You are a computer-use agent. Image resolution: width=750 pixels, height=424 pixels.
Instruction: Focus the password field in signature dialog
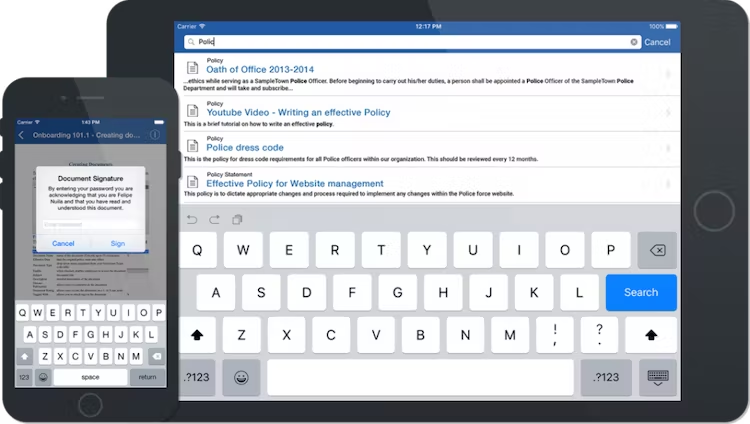click(90, 224)
